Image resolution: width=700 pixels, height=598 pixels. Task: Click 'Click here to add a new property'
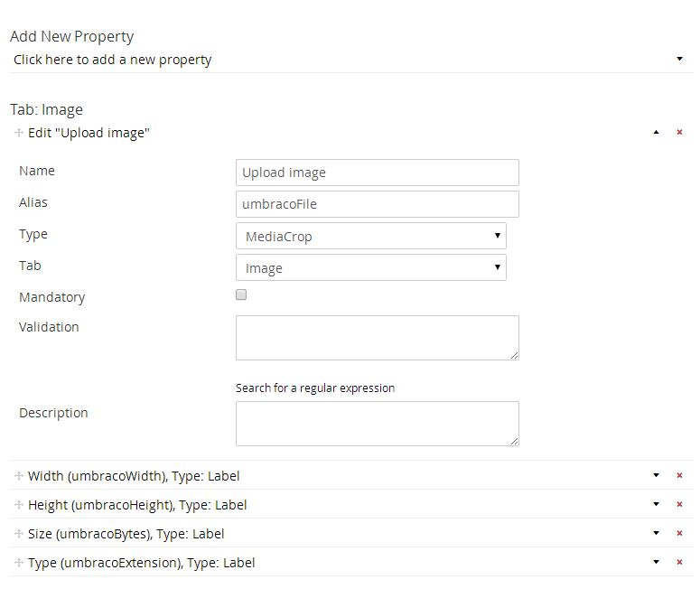(x=113, y=60)
